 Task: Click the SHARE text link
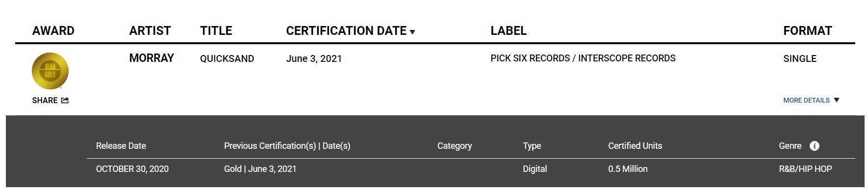pos(45,100)
